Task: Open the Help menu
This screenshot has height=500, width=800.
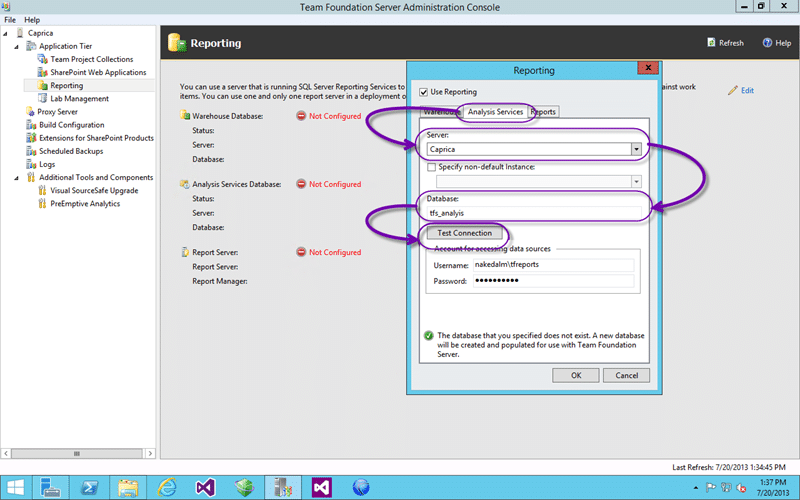Action: click(x=32, y=20)
